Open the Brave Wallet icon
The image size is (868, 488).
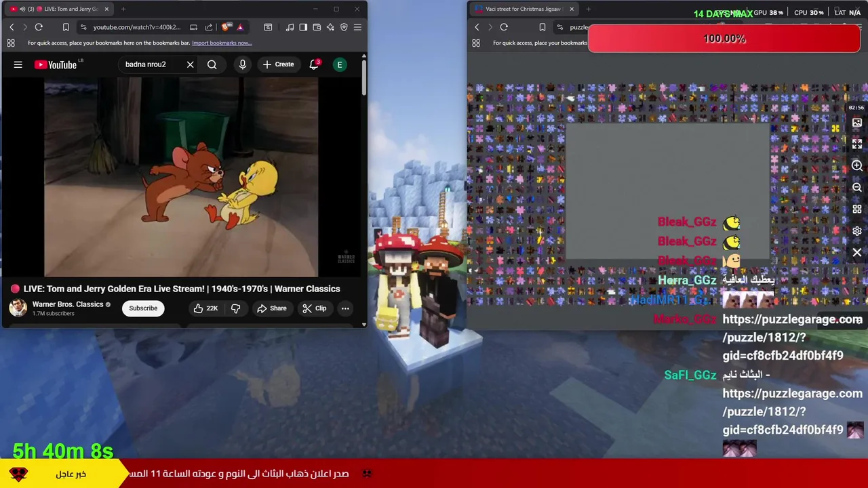pos(317,27)
